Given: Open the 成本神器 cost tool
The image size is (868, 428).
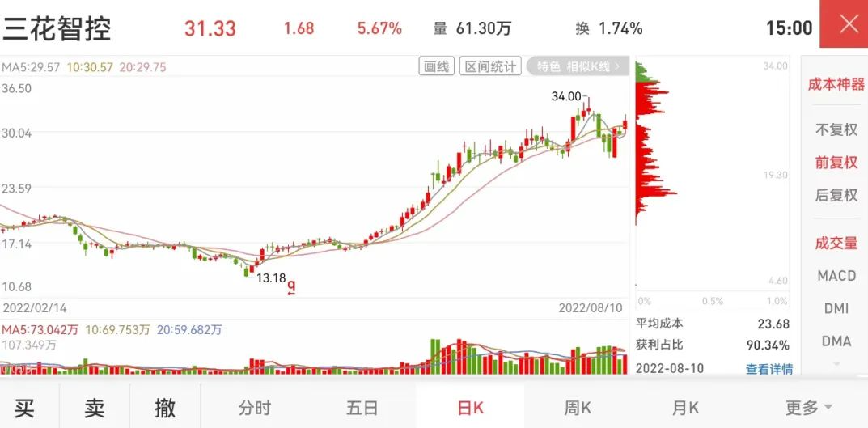Looking at the screenshot, I should tap(836, 84).
